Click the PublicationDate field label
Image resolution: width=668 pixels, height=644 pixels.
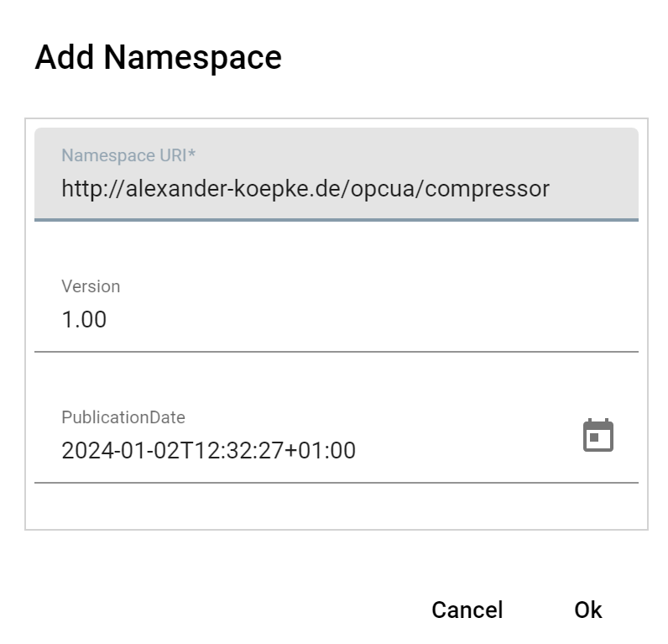coord(123,417)
